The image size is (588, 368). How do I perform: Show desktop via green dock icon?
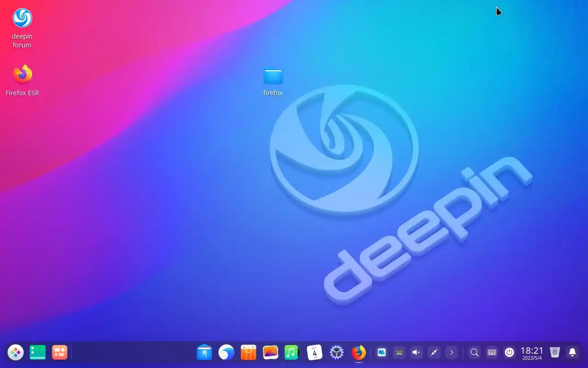(38, 353)
